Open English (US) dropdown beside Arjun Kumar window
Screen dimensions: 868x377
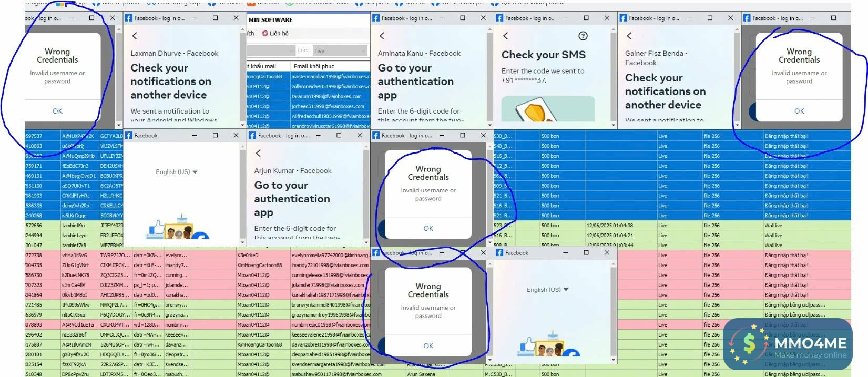[176, 172]
